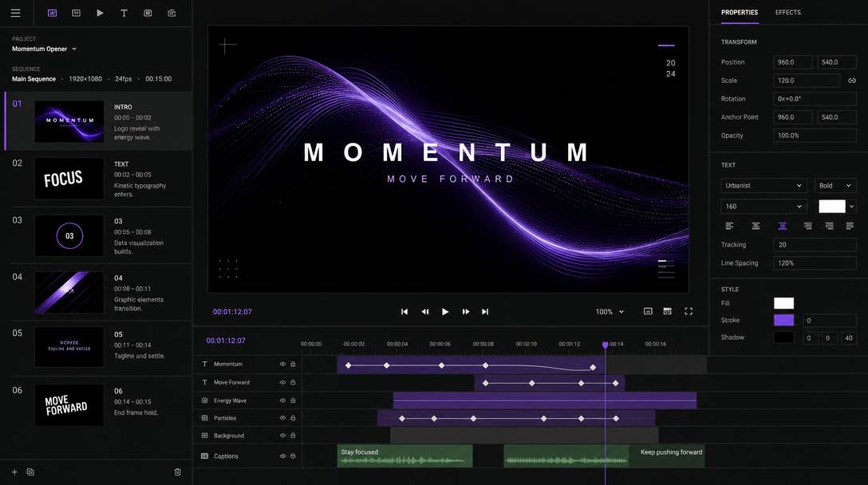Screen dimensions: 868x485
Task: Hide the Background layer
Action: 282,436
